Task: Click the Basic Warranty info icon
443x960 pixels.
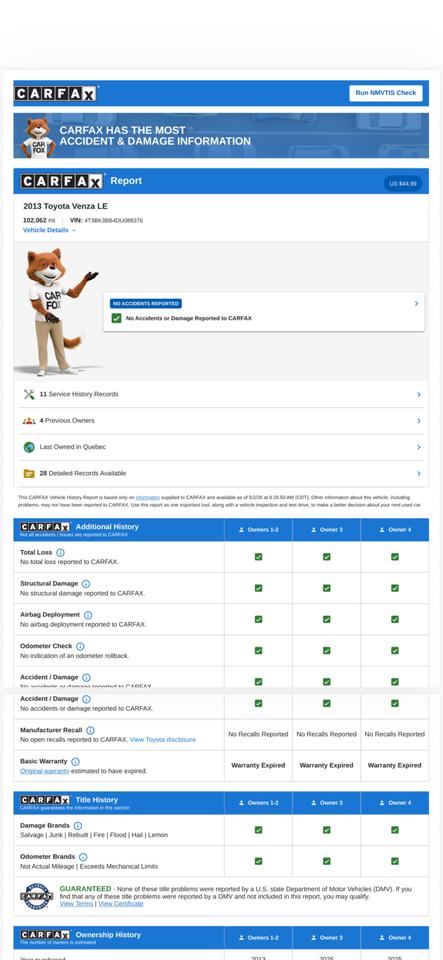Action: click(75, 762)
